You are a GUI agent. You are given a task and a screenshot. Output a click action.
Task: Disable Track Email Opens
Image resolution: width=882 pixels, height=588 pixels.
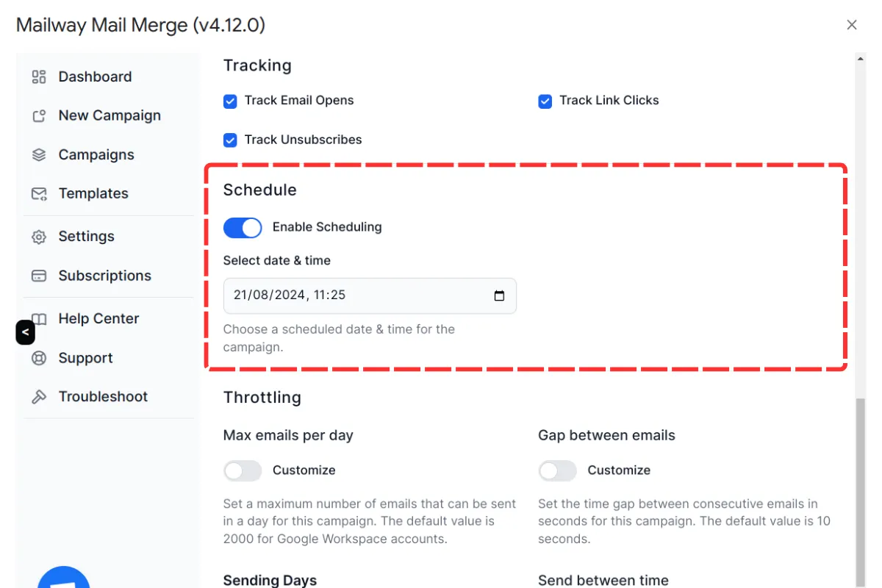click(229, 101)
